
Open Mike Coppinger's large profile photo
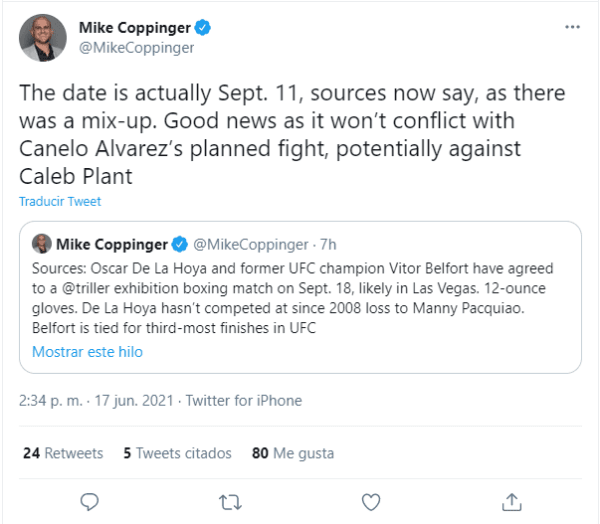pyautogui.click(x=40, y=37)
